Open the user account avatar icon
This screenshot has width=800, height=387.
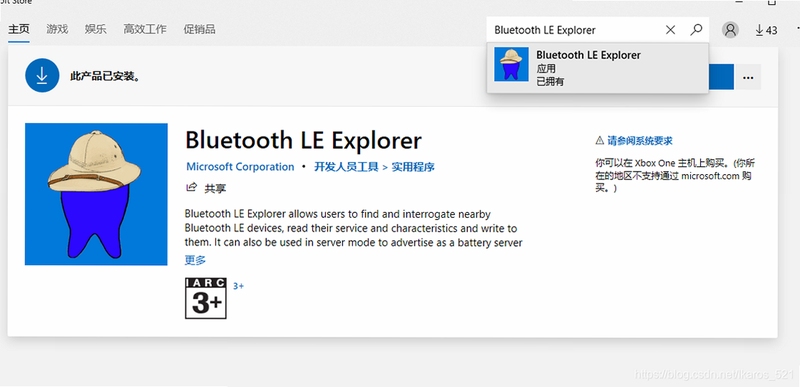click(x=731, y=30)
